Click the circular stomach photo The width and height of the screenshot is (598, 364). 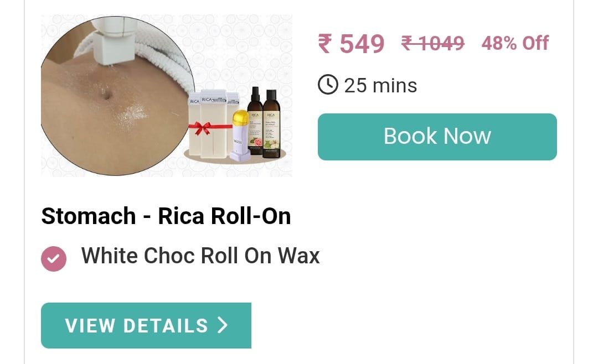[117, 96]
